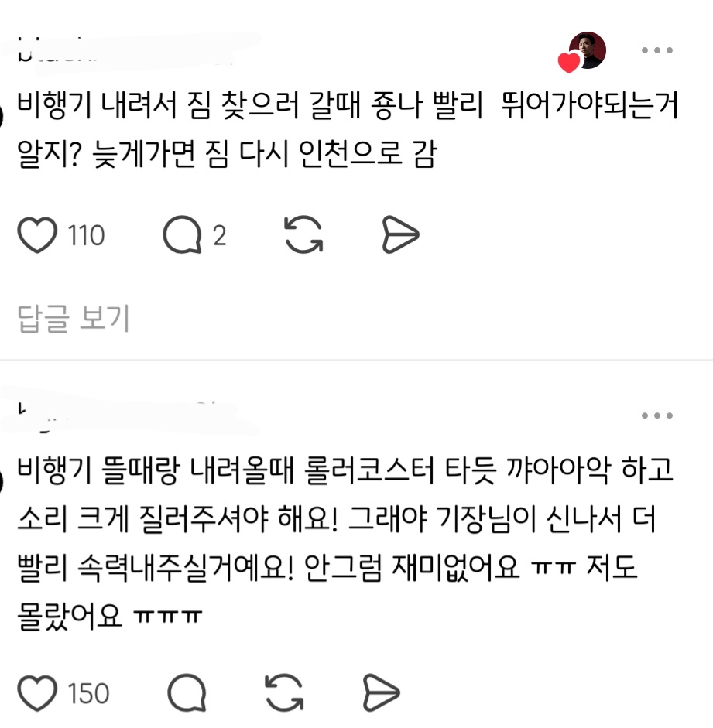View the 150 like count
The image size is (713, 728).
tap(89, 694)
